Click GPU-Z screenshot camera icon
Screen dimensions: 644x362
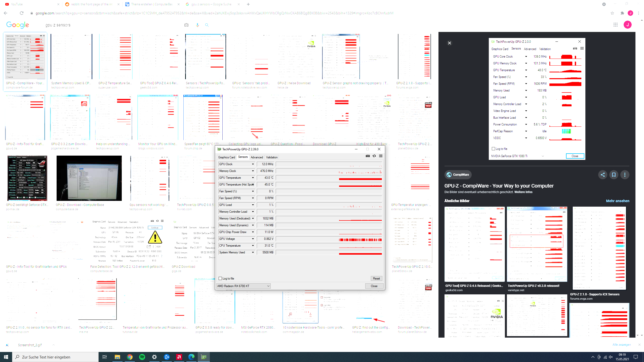coord(368,156)
